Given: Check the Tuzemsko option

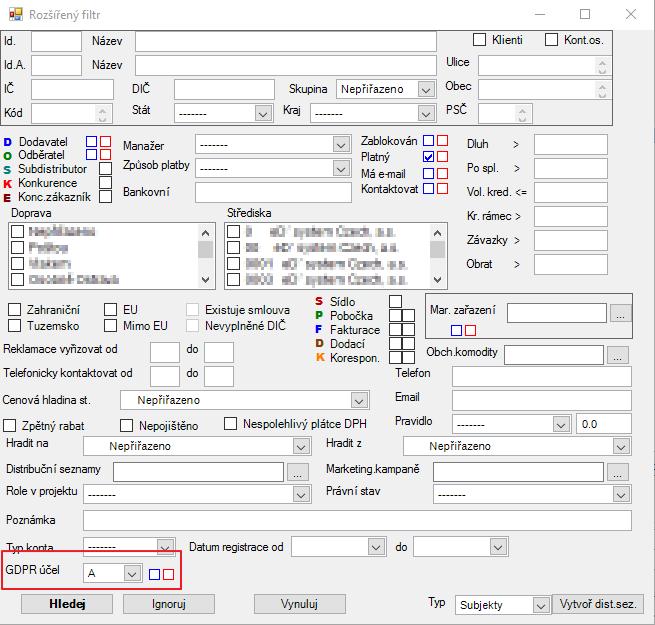Looking at the screenshot, I should 15,325.
